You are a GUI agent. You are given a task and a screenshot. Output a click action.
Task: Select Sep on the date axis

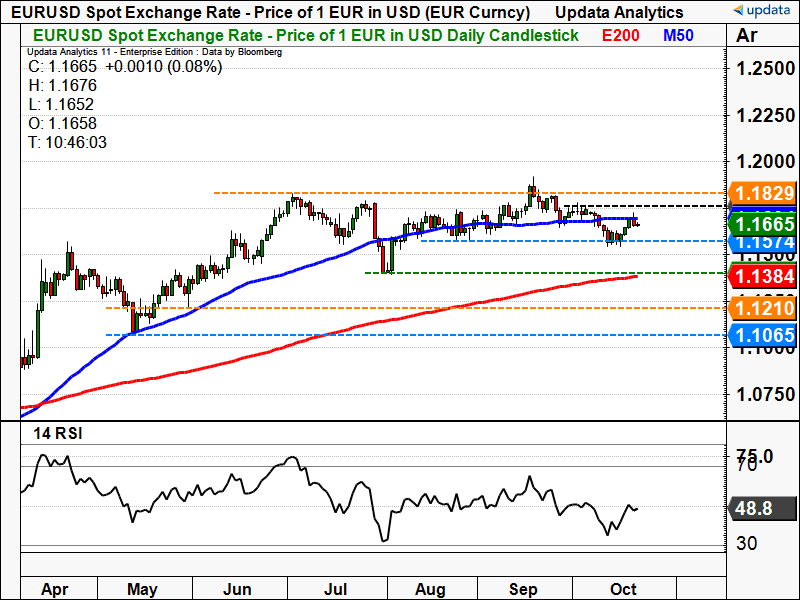(519, 588)
